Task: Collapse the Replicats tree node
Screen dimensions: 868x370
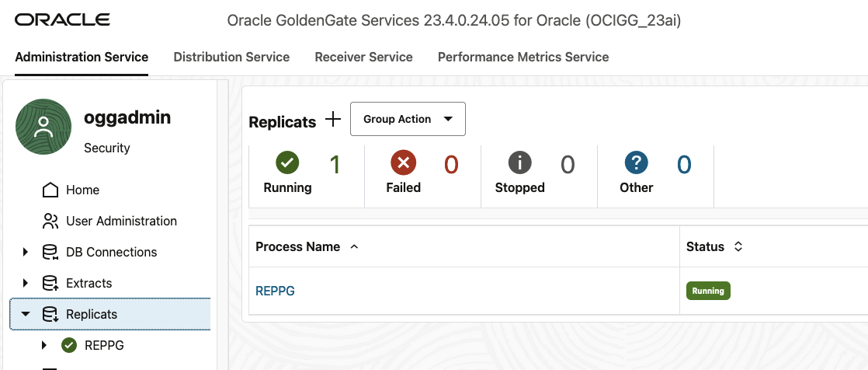Action: (26, 314)
